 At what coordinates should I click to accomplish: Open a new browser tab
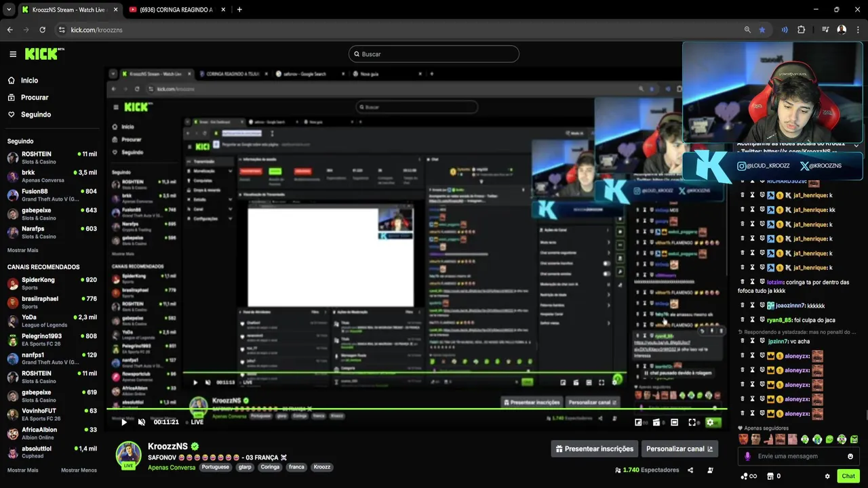[x=239, y=9]
